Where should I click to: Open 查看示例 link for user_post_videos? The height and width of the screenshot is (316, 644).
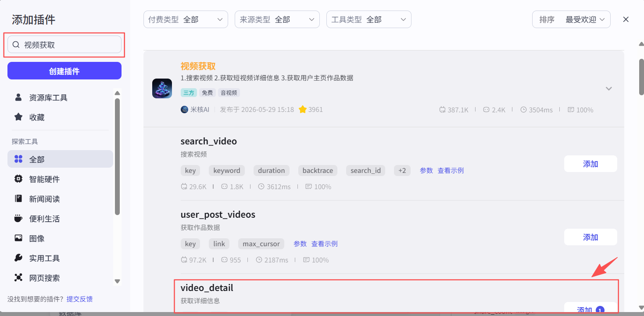pos(325,244)
